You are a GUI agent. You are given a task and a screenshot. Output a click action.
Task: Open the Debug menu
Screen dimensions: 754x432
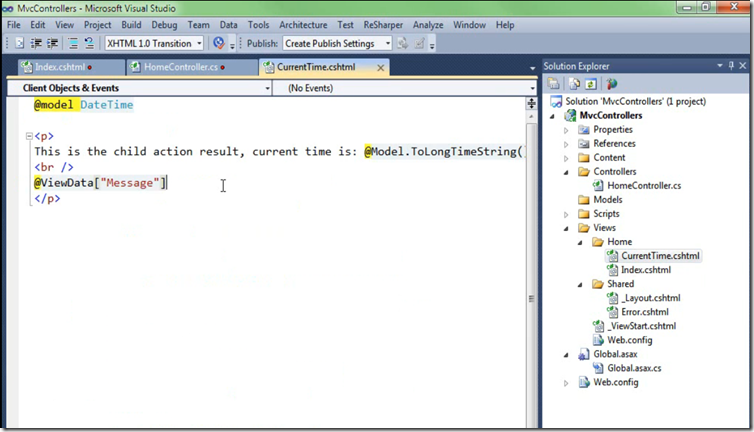[164, 25]
